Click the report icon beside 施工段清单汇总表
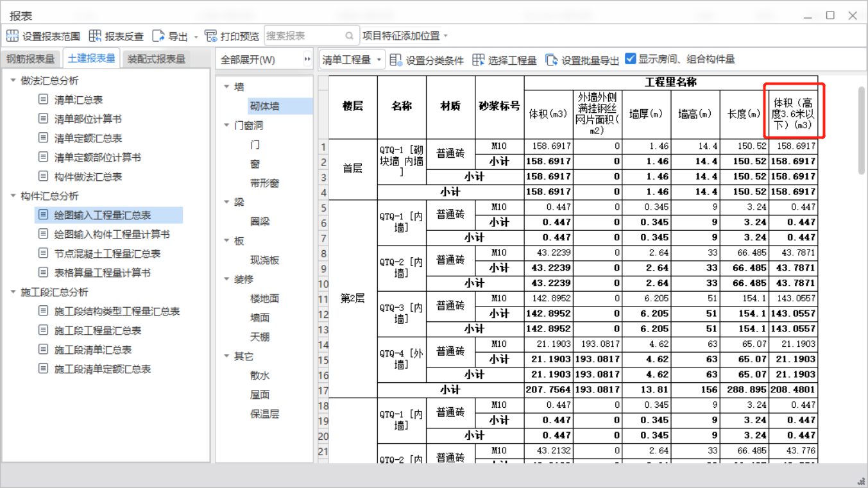The width and height of the screenshot is (868, 488). (43, 349)
